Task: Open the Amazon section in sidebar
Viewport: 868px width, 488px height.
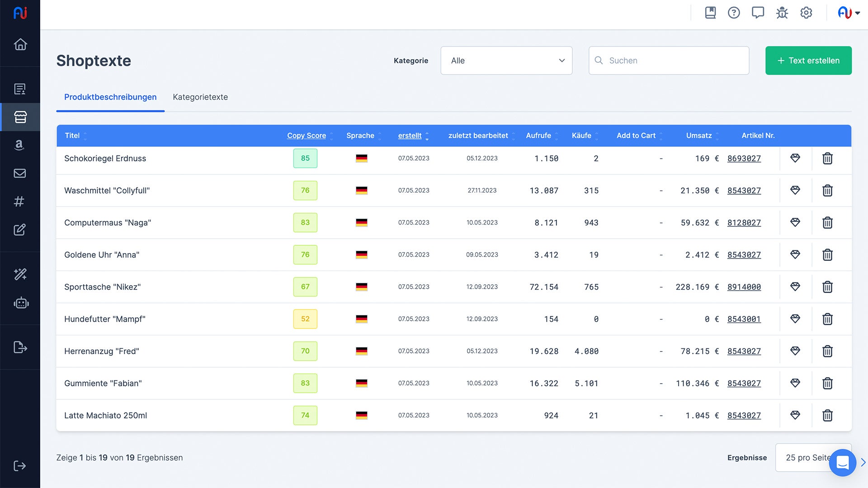Action: 19,145
